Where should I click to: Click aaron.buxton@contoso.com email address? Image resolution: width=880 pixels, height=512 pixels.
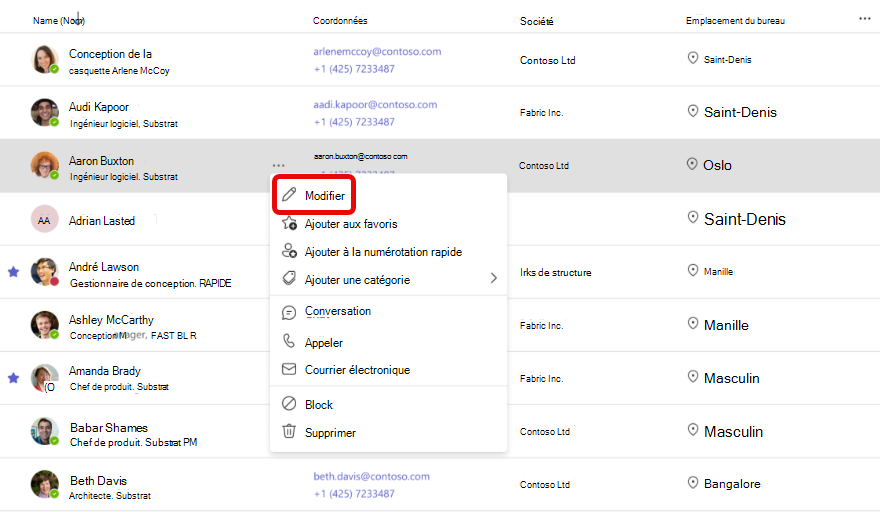(x=361, y=156)
